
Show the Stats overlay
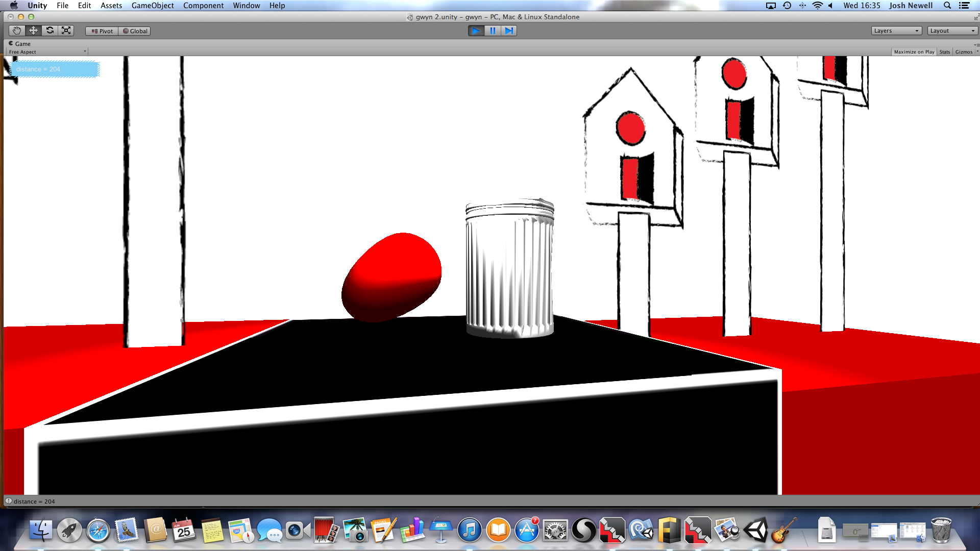coord(944,52)
